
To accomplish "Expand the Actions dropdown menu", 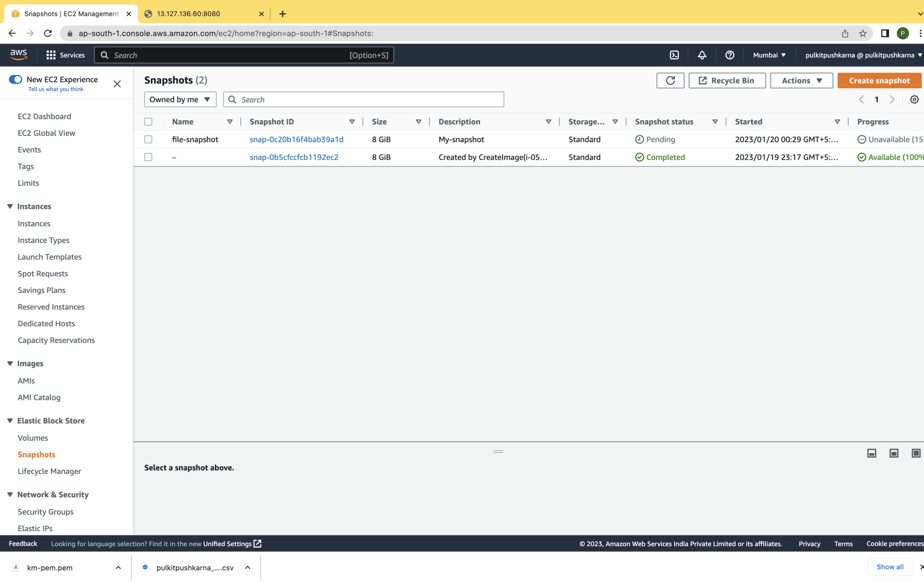I will click(x=801, y=81).
